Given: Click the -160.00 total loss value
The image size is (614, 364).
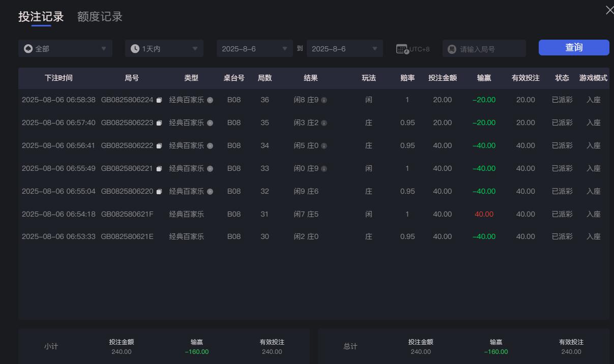Looking at the screenshot, I should pyautogui.click(x=495, y=351).
